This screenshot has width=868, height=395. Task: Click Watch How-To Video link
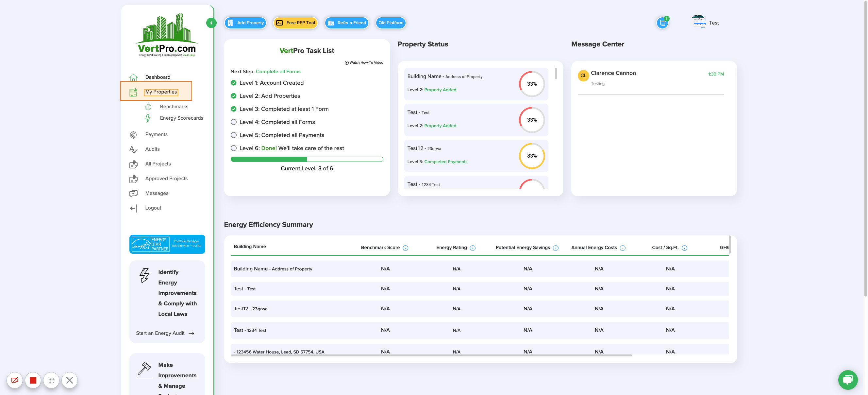click(364, 63)
